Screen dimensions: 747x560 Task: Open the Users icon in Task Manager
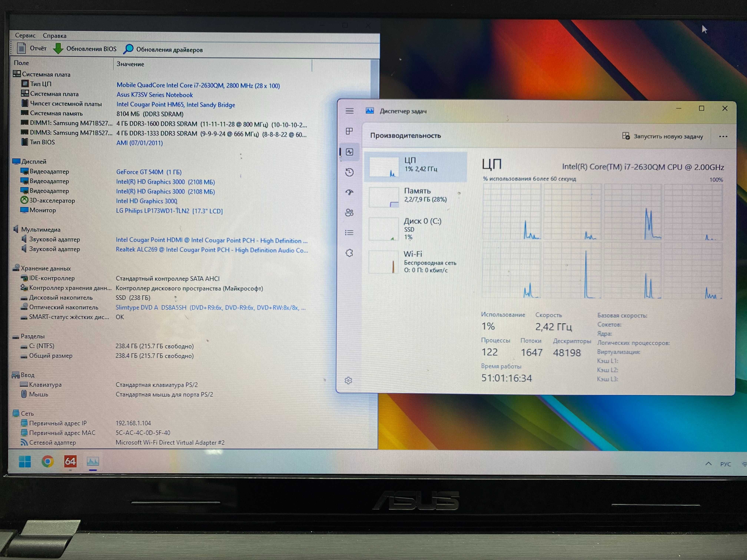point(349,213)
